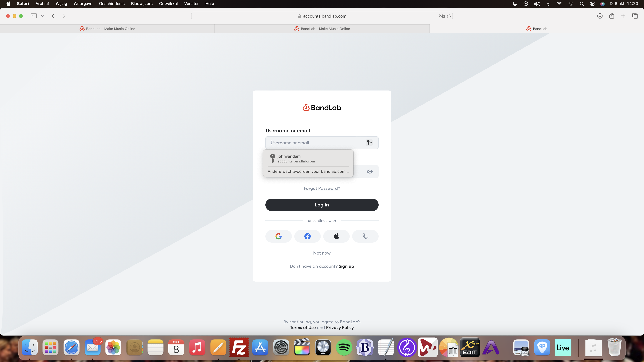Open the Ontwikkel menu

[x=168, y=3]
